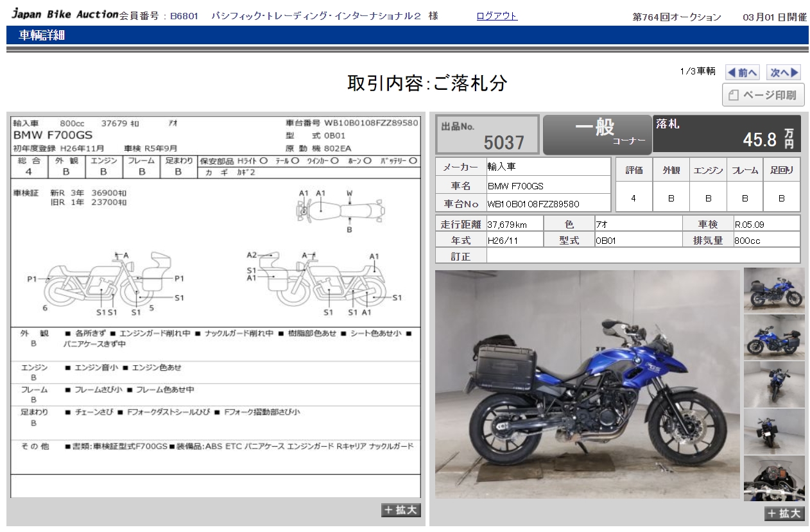Click the 1/3車輌 counter
The image size is (810, 532).
[698, 71]
